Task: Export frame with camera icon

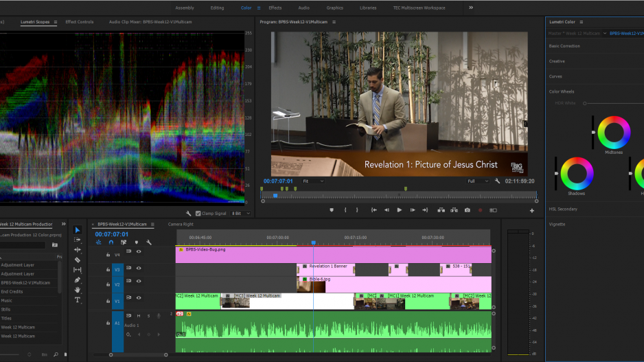Action: tap(468, 210)
